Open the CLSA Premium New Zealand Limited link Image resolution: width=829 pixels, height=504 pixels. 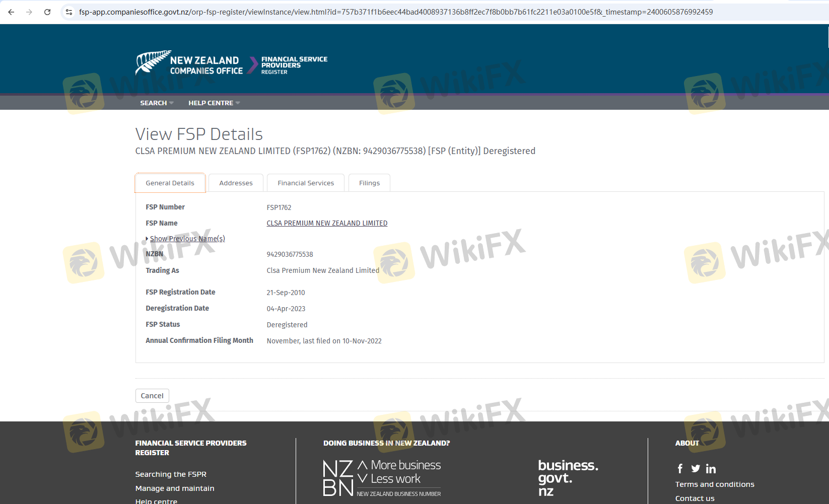[327, 223]
